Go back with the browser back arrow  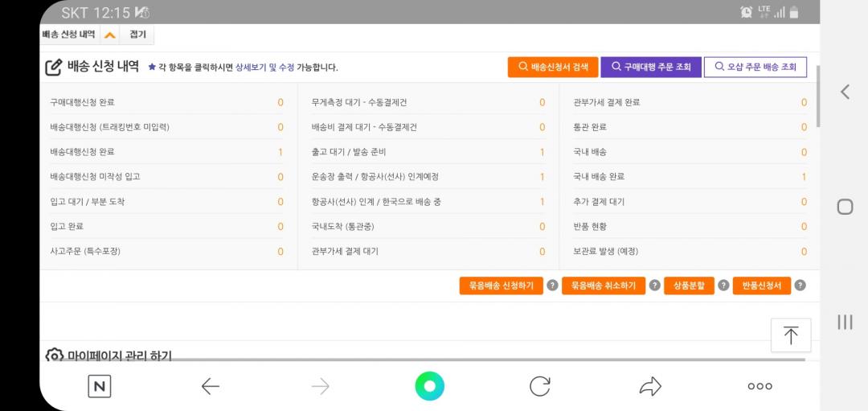coord(211,387)
